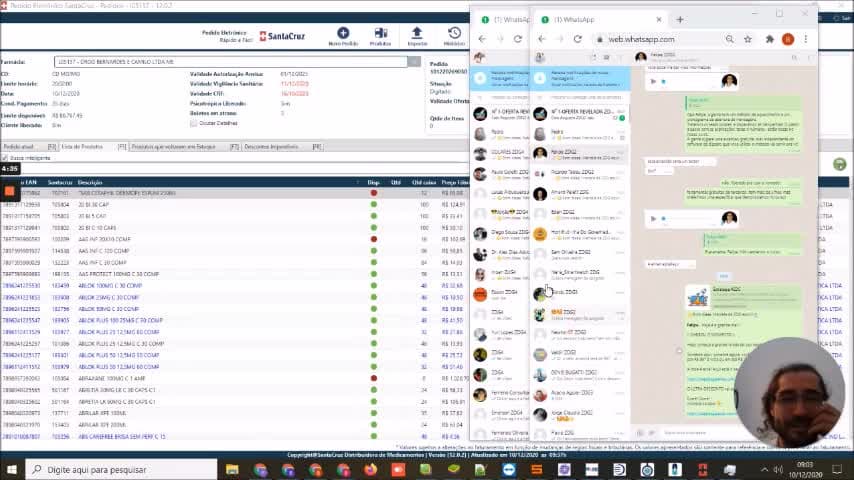Click the Windows search box

coord(121,470)
